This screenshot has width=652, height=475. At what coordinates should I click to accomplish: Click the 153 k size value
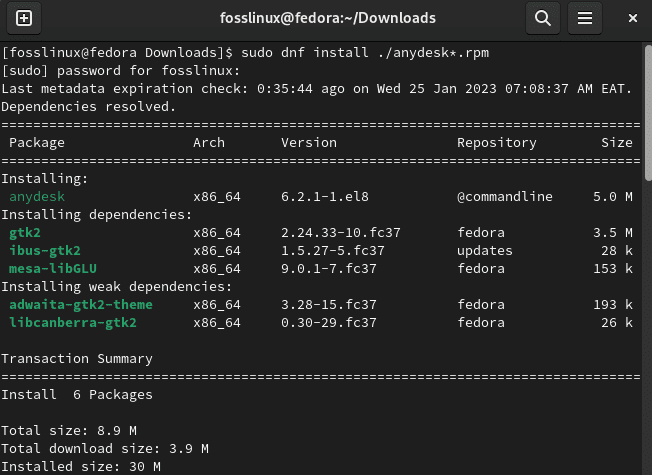point(613,269)
